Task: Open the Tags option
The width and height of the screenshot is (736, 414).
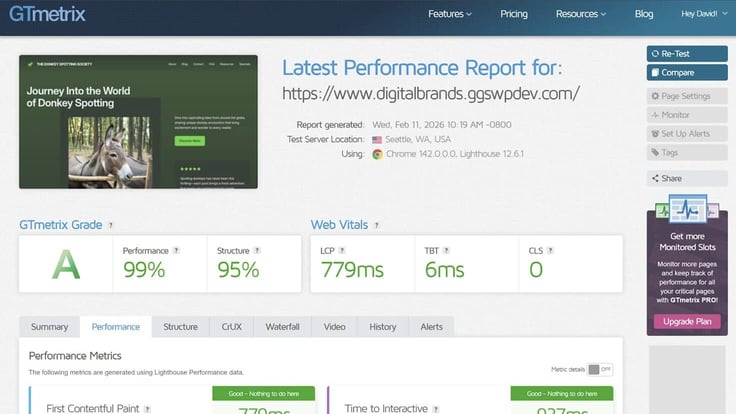Action: click(687, 153)
